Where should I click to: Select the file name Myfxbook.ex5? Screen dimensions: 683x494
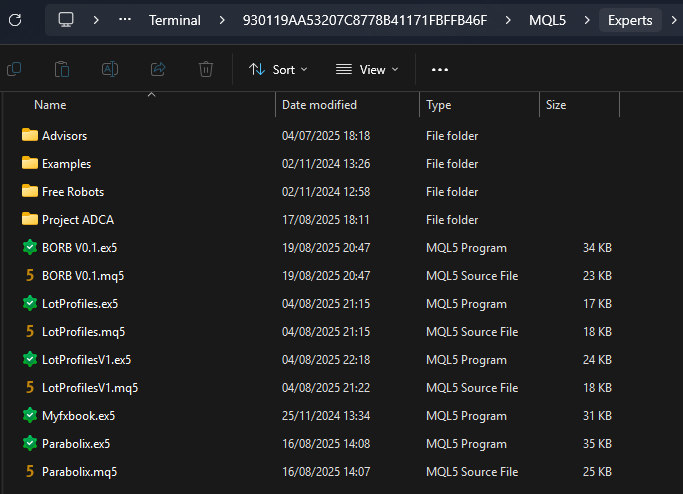[78, 416]
